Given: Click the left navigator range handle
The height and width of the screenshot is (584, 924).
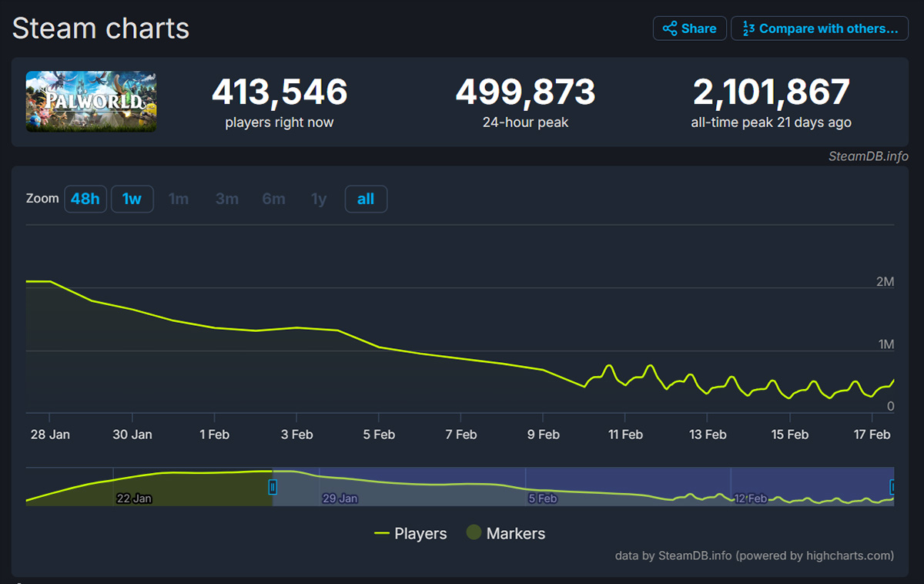Looking at the screenshot, I should tap(273, 487).
